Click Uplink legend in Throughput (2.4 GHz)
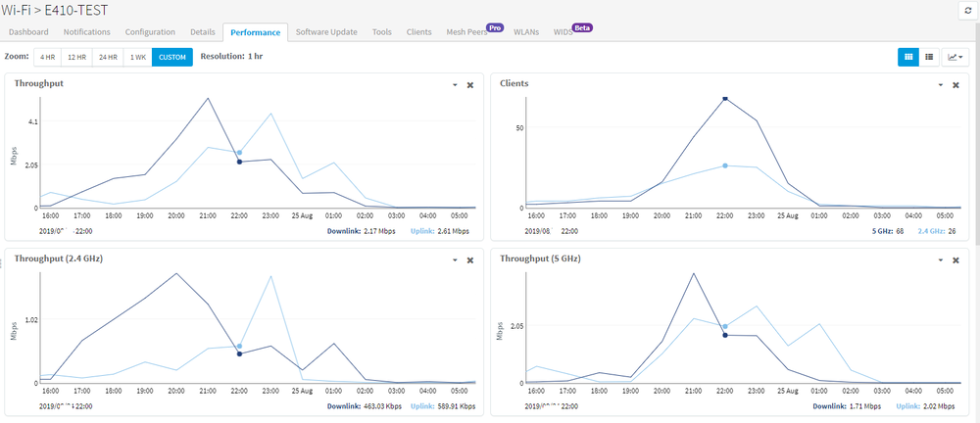This screenshot has height=423, width=980. pyautogui.click(x=421, y=406)
